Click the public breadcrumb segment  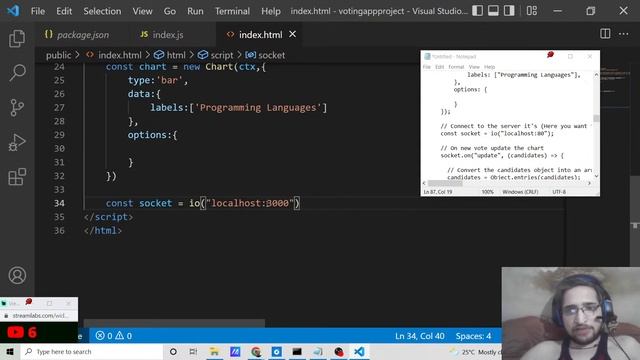[x=58, y=55]
